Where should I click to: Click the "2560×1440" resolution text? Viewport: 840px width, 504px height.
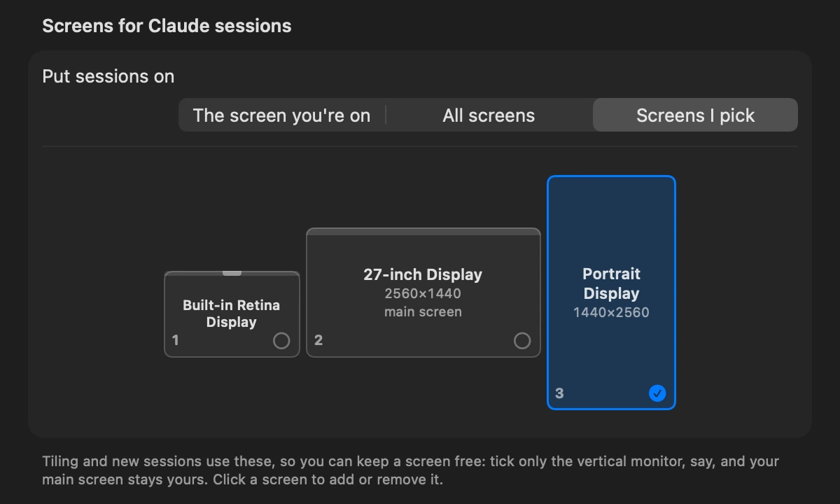(423, 294)
